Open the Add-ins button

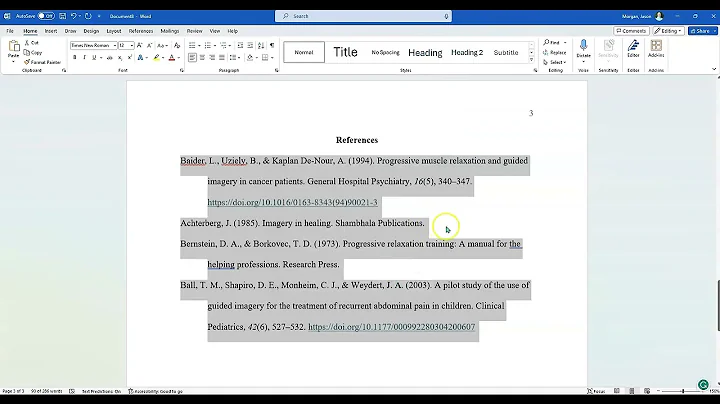click(x=656, y=48)
